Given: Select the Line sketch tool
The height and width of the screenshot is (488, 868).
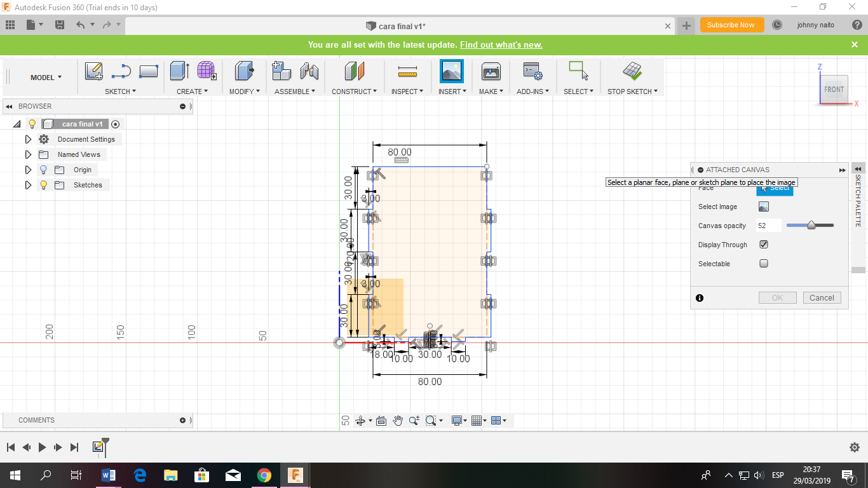Looking at the screenshot, I should pos(121,71).
